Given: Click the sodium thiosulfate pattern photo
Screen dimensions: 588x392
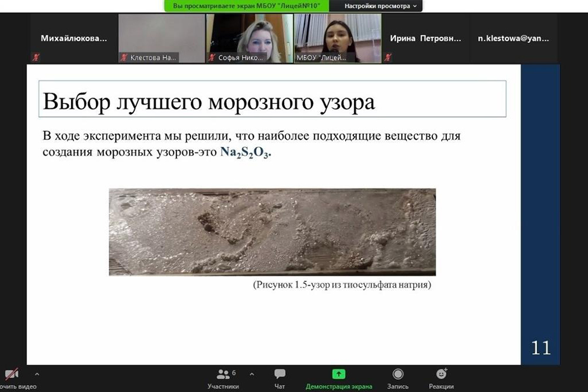Looking at the screenshot, I should tap(272, 232).
